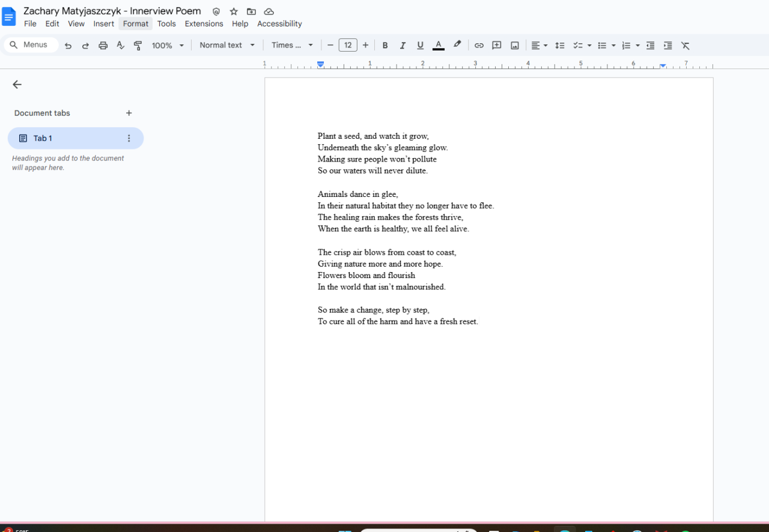Activate the paint format tool
Screen dimensions: 769x532
(138, 45)
